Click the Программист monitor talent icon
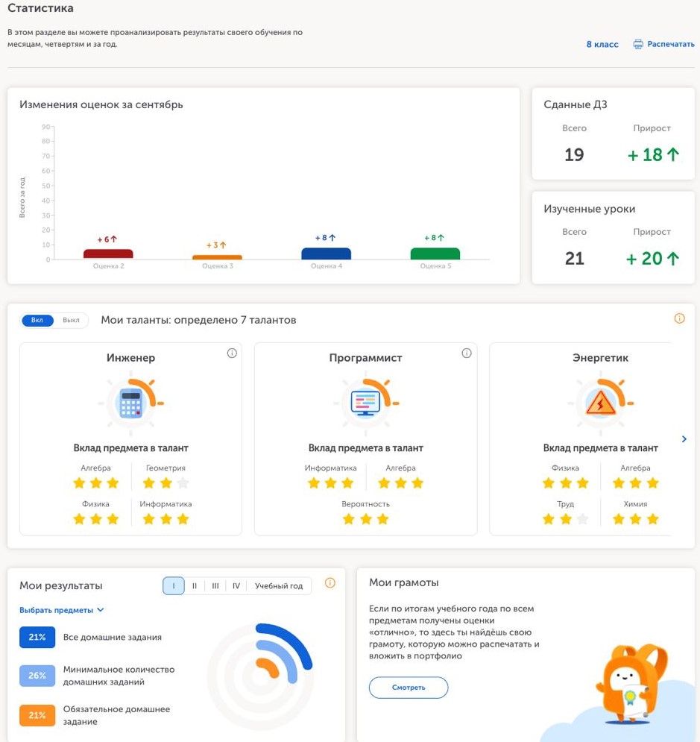 (x=365, y=403)
